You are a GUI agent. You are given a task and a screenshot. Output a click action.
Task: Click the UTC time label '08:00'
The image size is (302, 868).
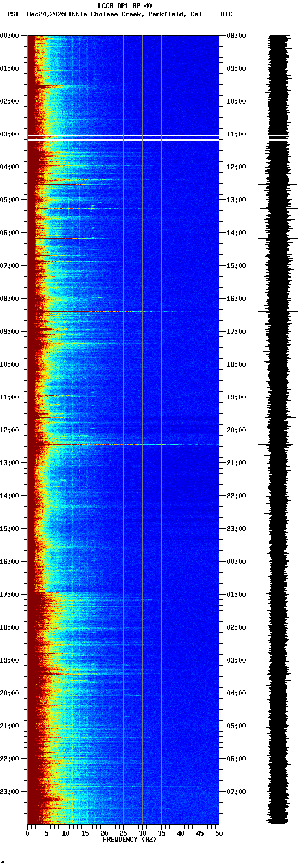[x=237, y=36]
